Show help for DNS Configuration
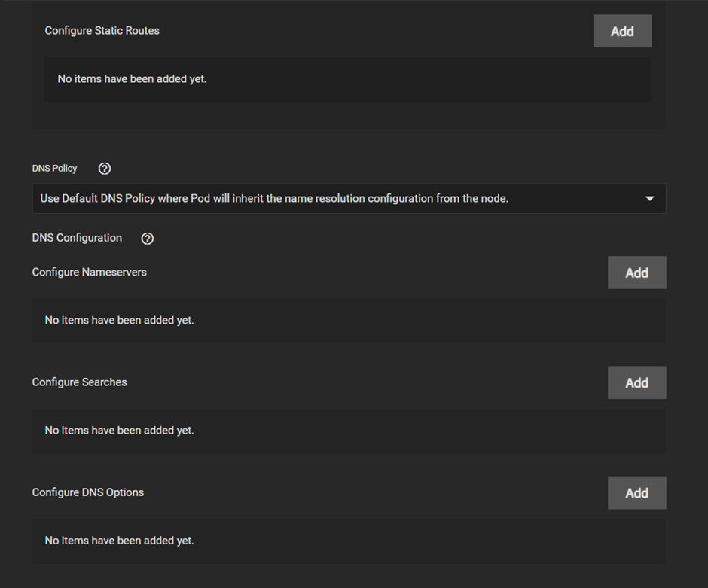 147,238
